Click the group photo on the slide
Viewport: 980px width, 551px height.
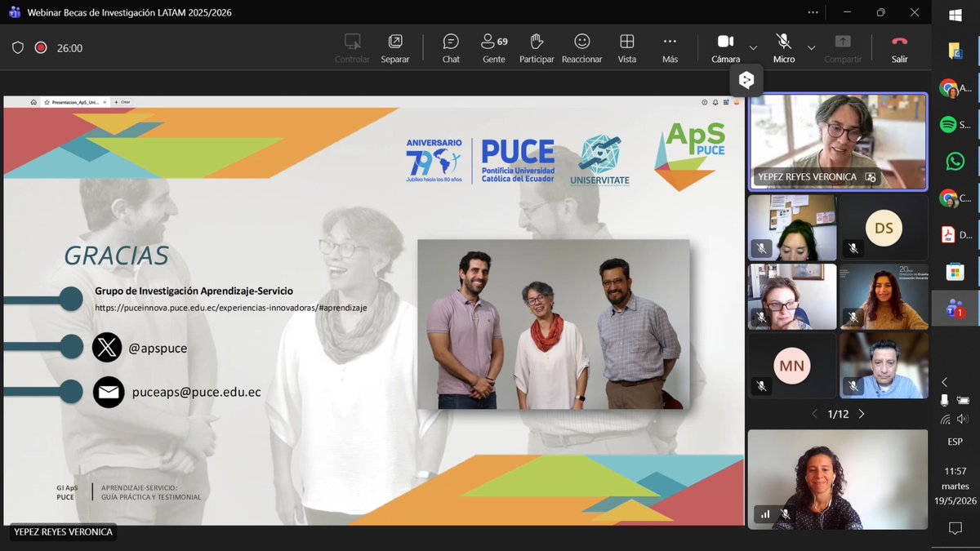(554, 324)
